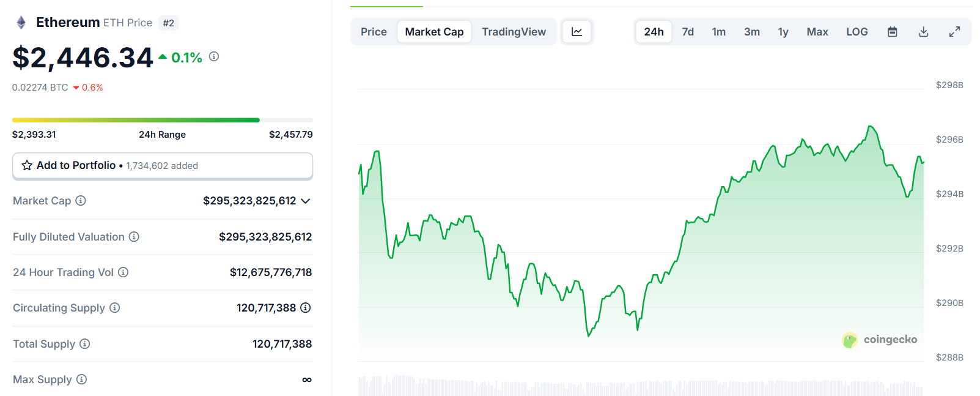Click the Max Supply infinity symbol
Screen dimensions: 980x396
coord(307,380)
